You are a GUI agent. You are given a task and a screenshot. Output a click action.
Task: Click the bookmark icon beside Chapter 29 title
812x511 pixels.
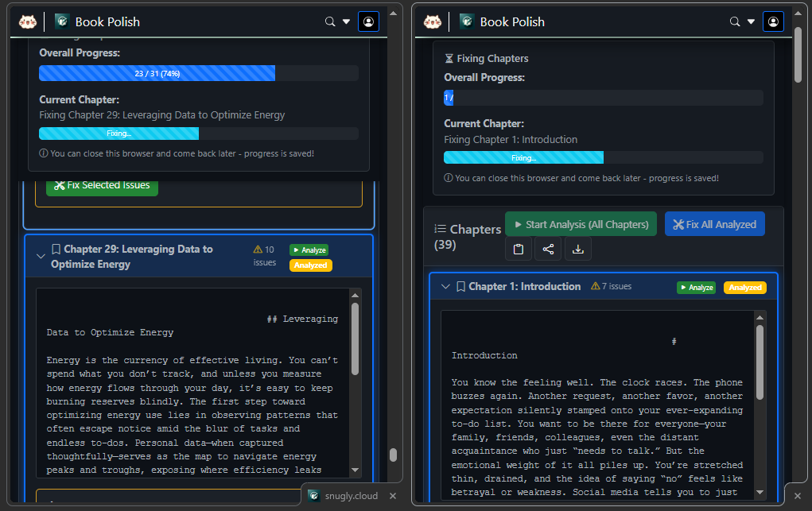[x=56, y=250]
